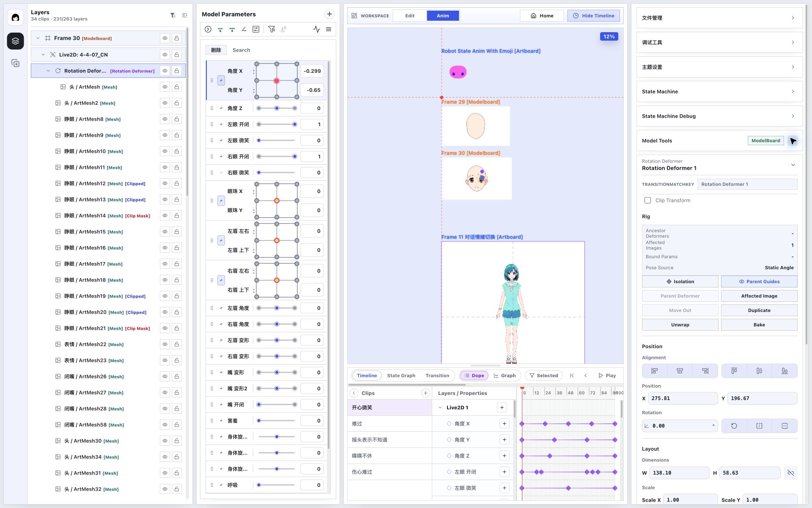Collapse the Live2D: 4-4-07_CN layer group
The width and height of the screenshot is (812, 508).
pyautogui.click(x=43, y=55)
